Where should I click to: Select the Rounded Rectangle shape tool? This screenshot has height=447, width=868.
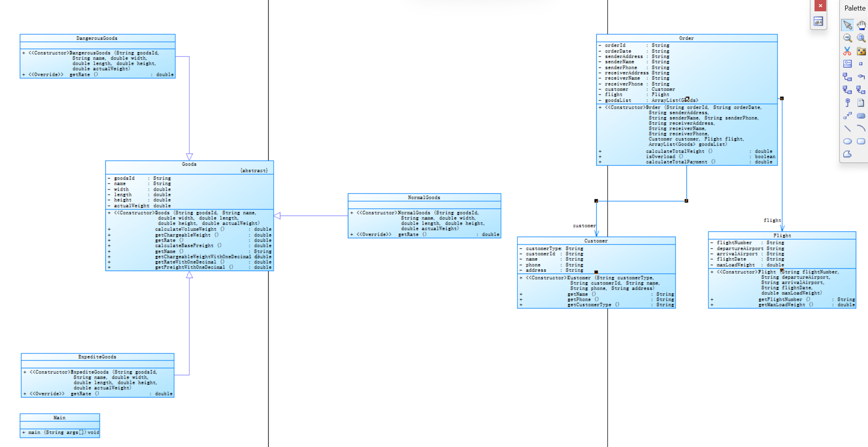pyautogui.click(x=861, y=141)
